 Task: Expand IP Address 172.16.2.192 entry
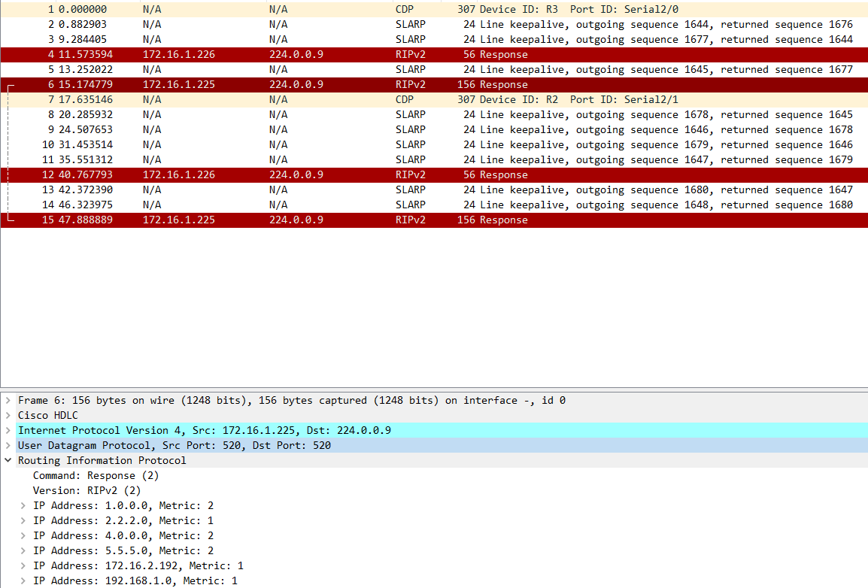(23, 565)
